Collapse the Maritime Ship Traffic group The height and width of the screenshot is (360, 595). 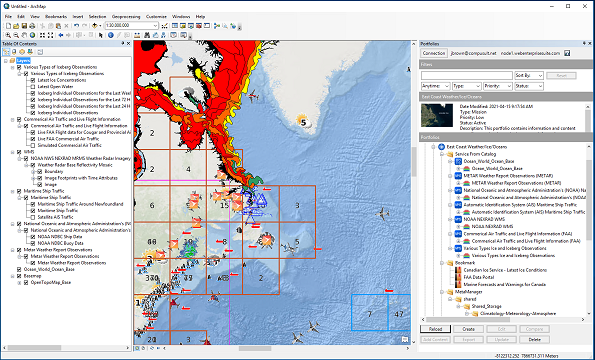13,191
